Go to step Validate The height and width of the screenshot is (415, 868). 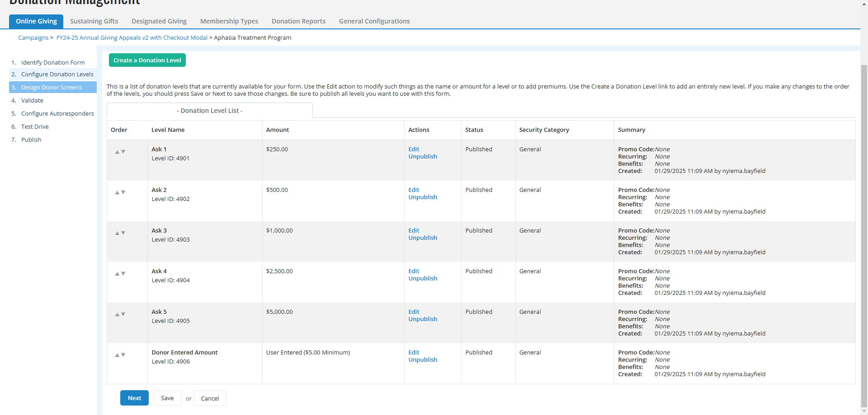[32, 100]
